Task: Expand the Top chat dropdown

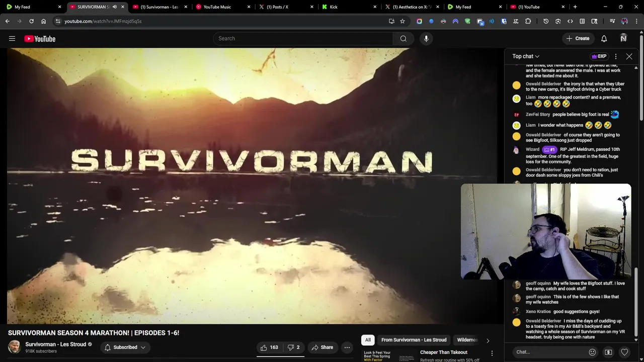Action: pos(526,56)
